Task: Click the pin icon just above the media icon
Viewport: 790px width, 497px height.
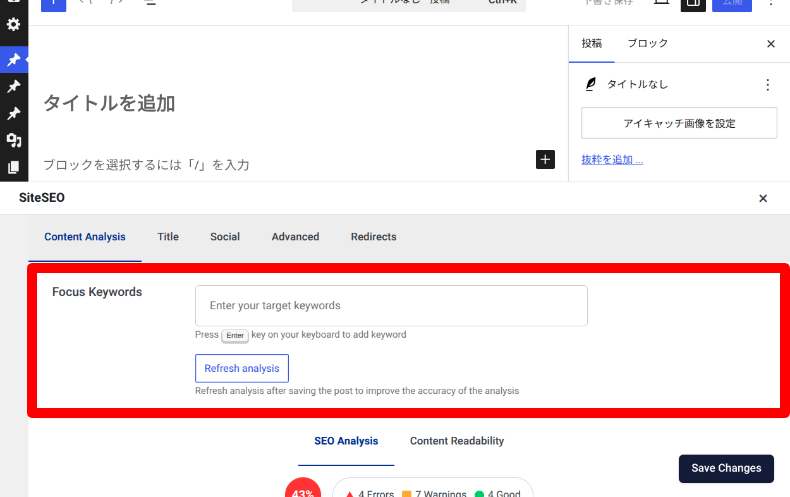Action: [x=14, y=113]
